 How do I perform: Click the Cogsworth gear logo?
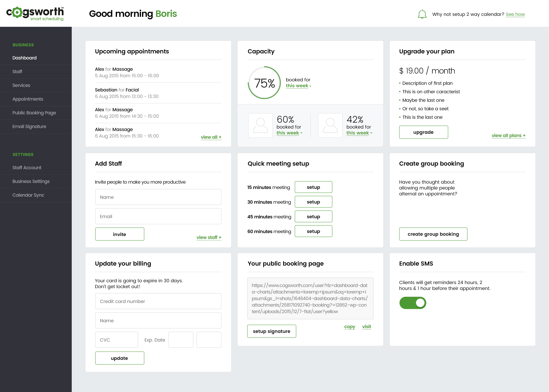tap(17, 12)
